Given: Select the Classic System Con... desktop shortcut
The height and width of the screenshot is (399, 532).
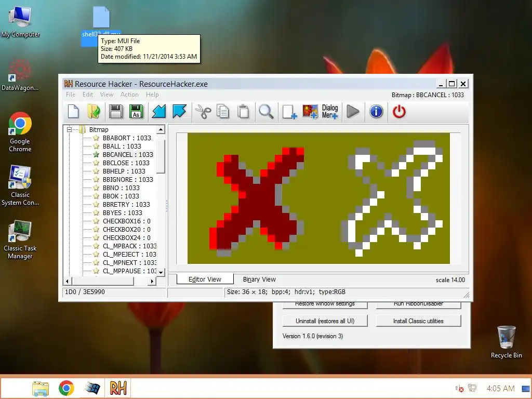Looking at the screenshot, I should point(20,185).
